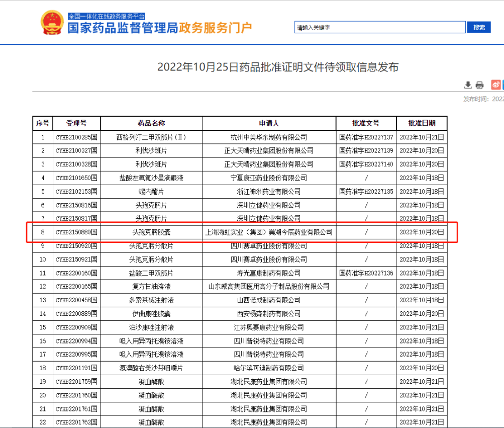Click the 受理号 column header
The image size is (504, 428).
tap(76, 123)
